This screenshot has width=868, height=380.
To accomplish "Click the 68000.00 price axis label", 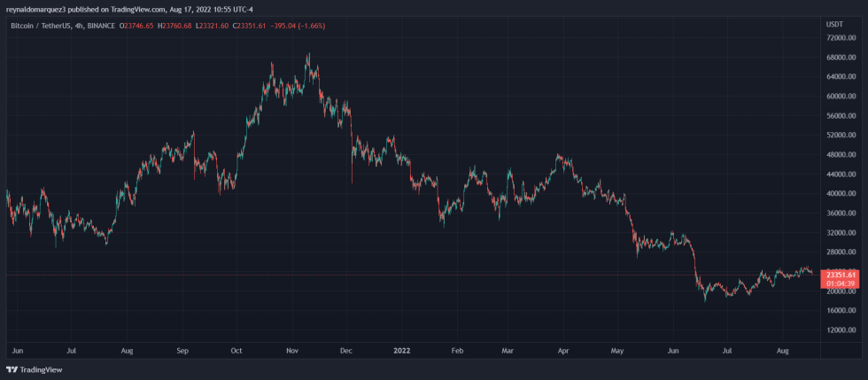I will 842,57.
